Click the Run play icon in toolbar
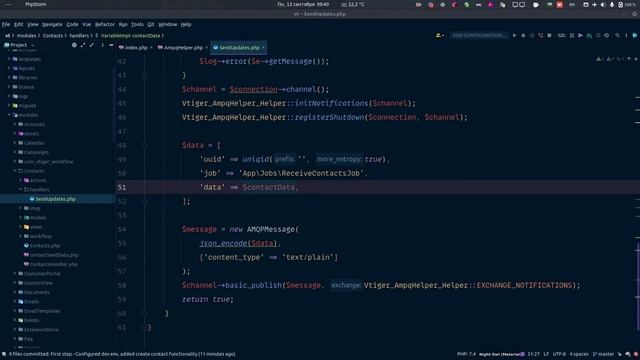640x360 pixels. [x=514, y=36]
